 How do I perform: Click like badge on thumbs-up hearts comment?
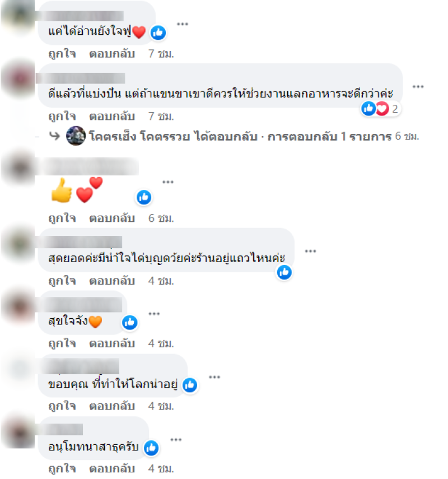[x=144, y=197]
